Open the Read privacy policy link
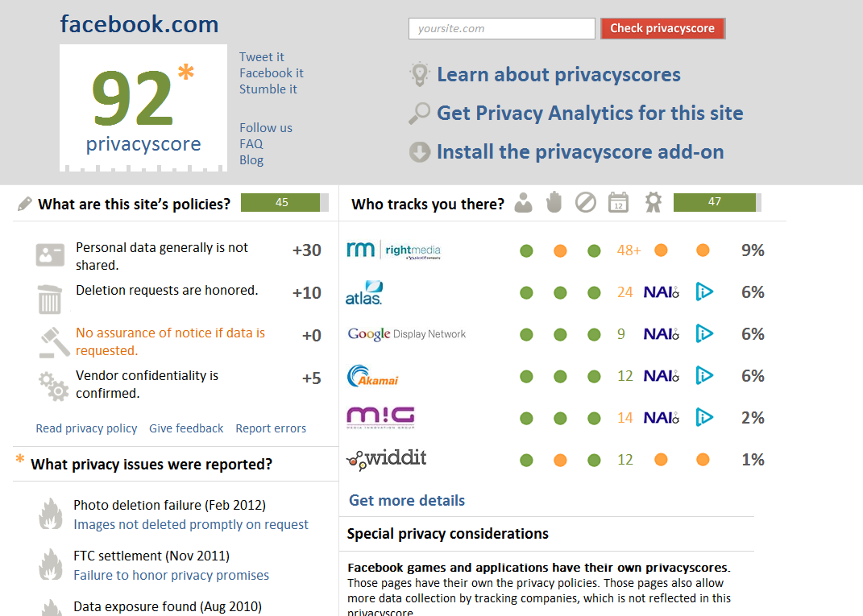 [86, 428]
